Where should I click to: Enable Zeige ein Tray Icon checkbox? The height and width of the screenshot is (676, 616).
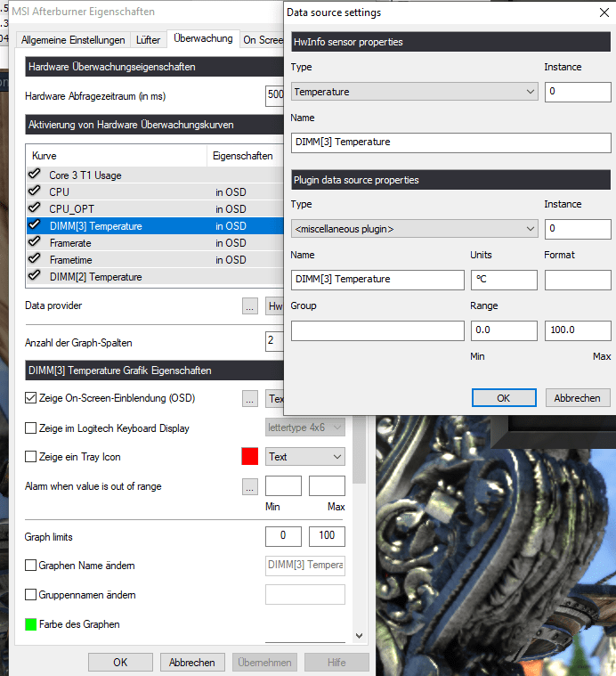pos(30,457)
